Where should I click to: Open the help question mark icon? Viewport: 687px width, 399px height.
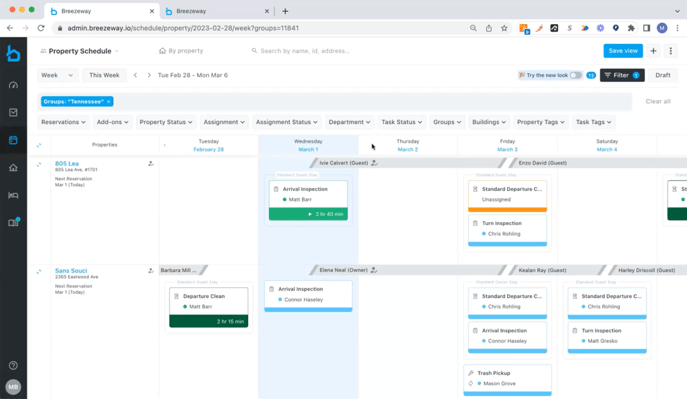point(13,365)
